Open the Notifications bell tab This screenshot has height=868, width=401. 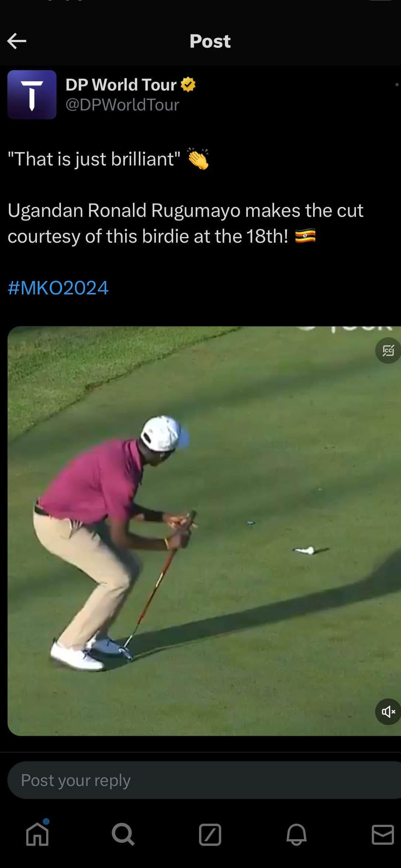click(x=297, y=834)
